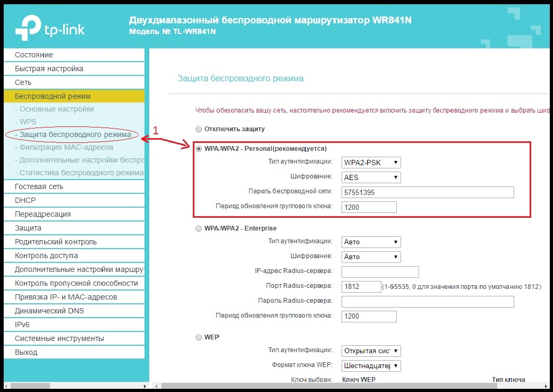The height and width of the screenshot is (392, 553).
Task: Open Фильтрация MAC-адресов submenu item
Action: tap(64, 147)
